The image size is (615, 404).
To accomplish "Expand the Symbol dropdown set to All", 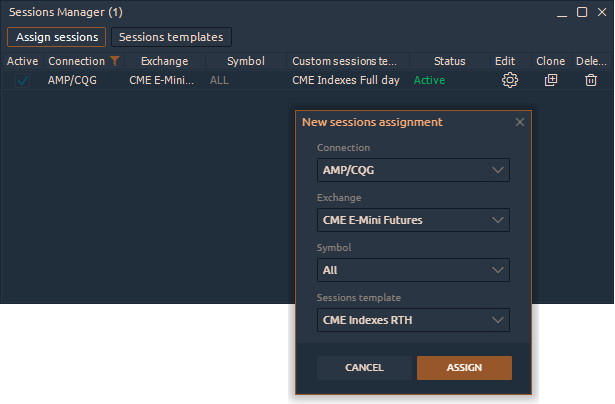I will click(413, 270).
